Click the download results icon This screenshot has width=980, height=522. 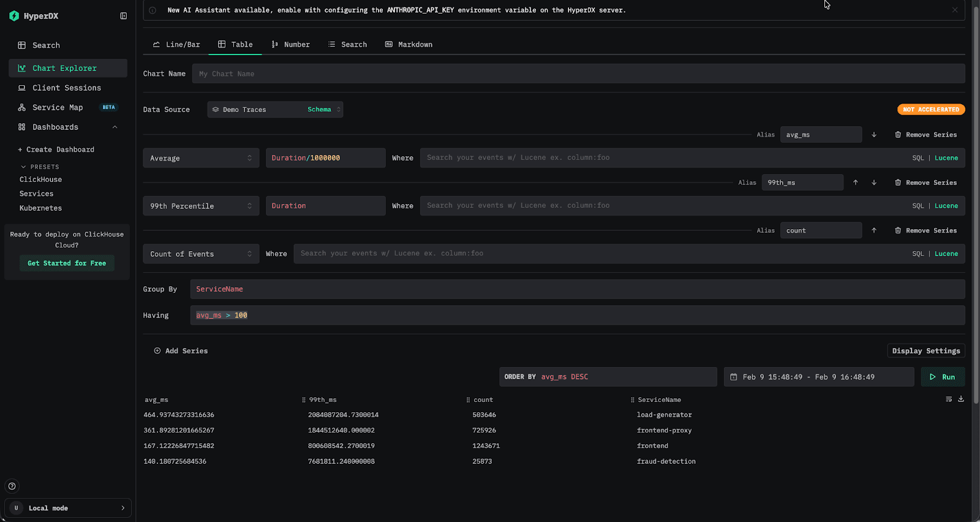pos(961,399)
